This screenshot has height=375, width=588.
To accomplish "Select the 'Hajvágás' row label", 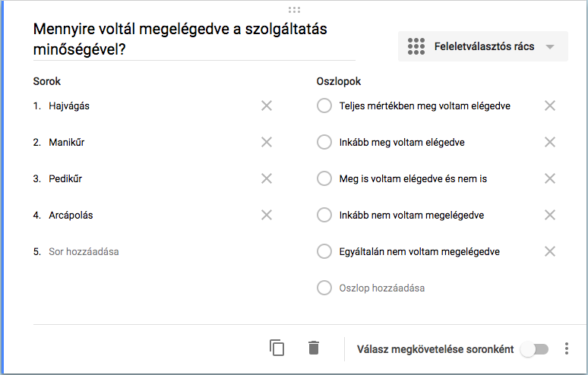I will [69, 106].
